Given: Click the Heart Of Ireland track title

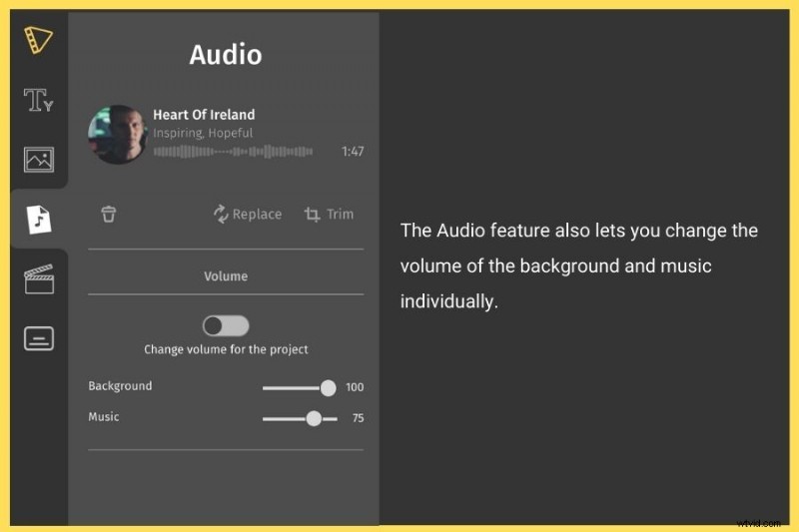Looking at the screenshot, I should tap(204, 115).
